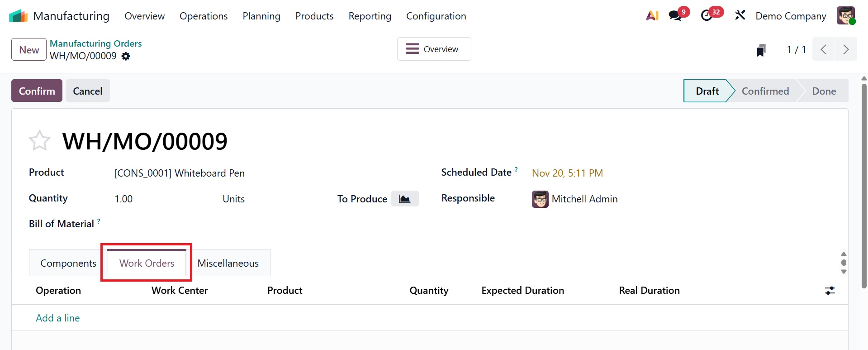
Task: Go to next record arrow
Action: (x=845, y=49)
